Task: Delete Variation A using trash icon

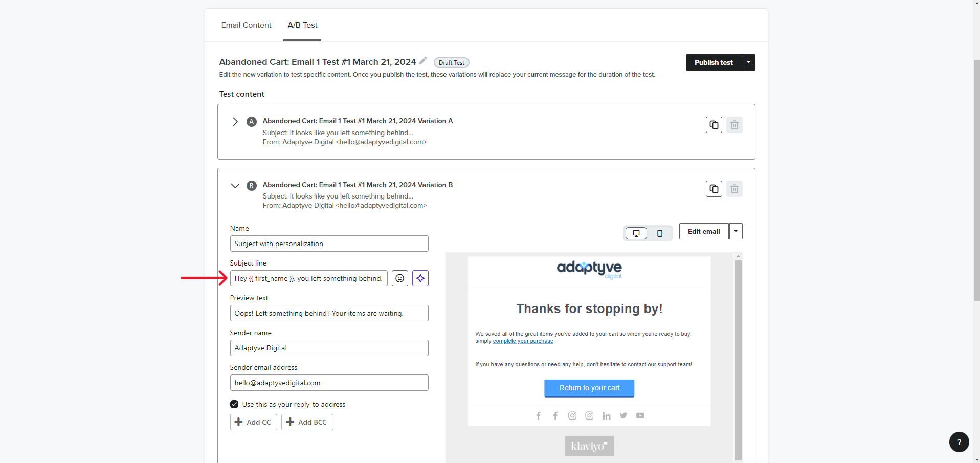Action: [x=734, y=125]
